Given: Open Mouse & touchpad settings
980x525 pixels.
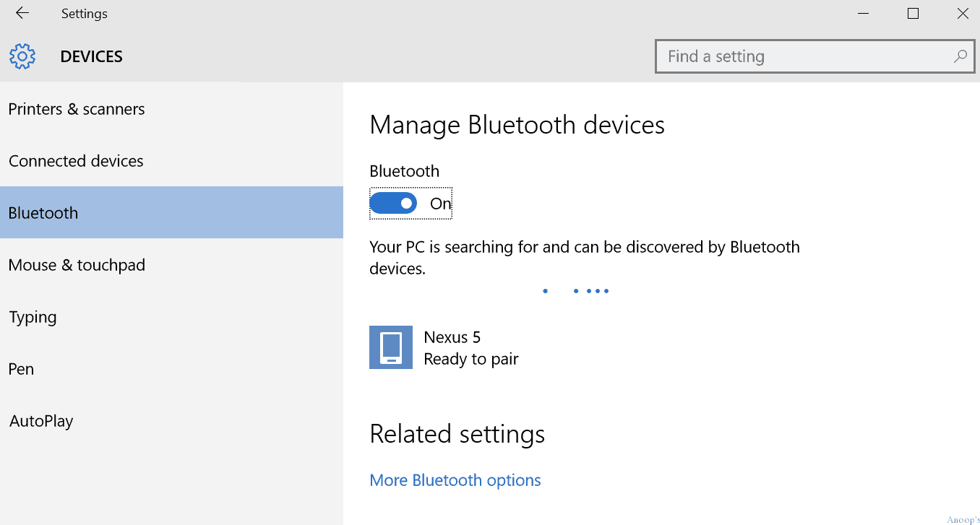Looking at the screenshot, I should 171,265.
